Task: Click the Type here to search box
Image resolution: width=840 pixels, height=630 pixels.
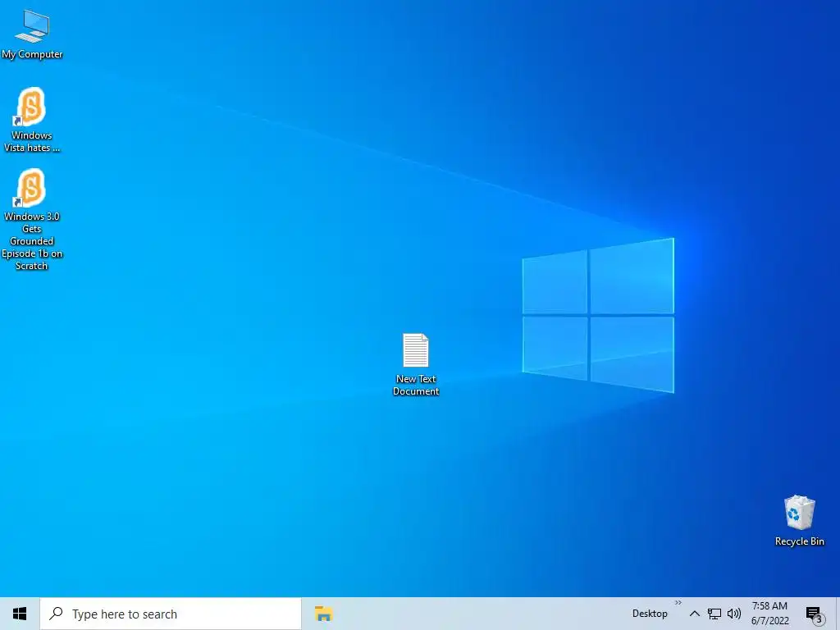Action: tap(171, 614)
